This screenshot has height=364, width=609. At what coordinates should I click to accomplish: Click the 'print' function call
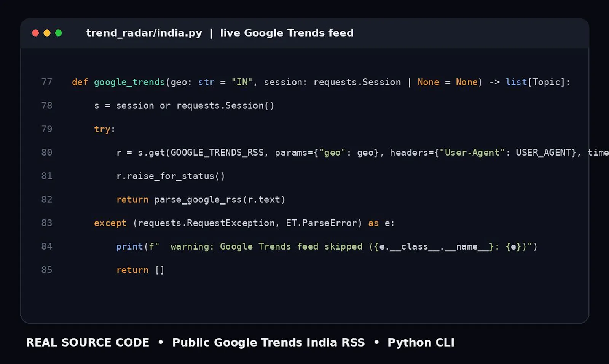point(129,247)
